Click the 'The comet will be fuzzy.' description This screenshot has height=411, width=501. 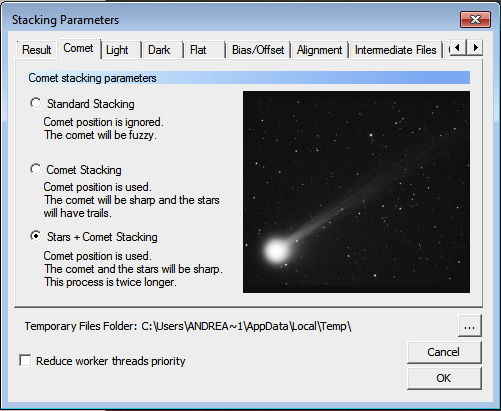100,135
